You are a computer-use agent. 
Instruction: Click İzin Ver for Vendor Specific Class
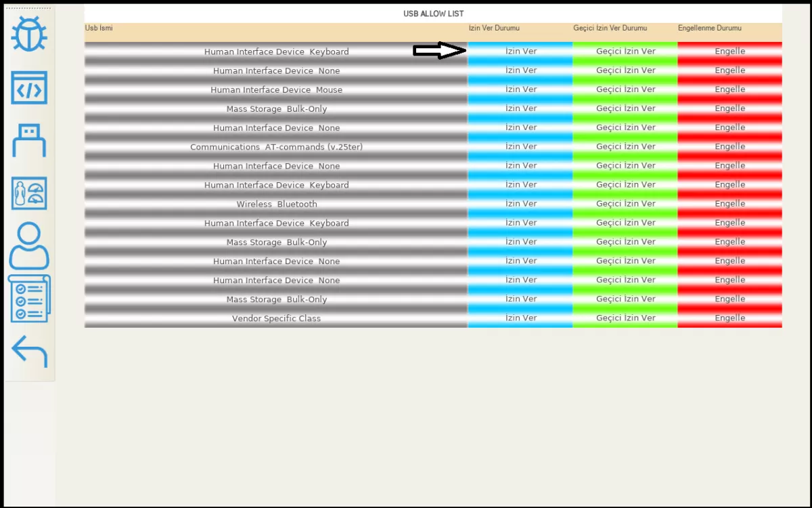pyautogui.click(x=520, y=318)
